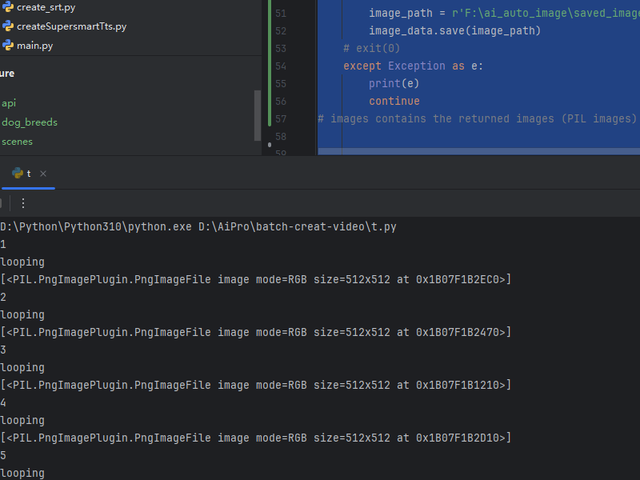Switch to the 't' run tab

click(28, 173)
